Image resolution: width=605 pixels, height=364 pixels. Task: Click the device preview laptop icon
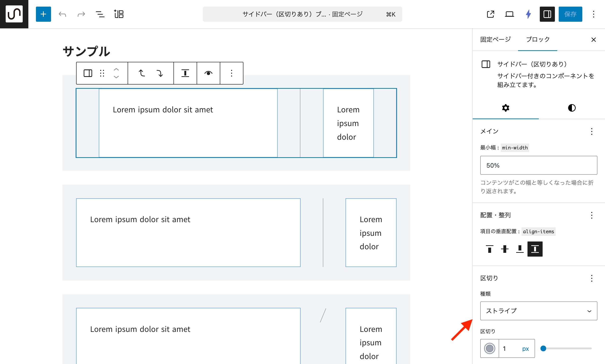[509, 14]
